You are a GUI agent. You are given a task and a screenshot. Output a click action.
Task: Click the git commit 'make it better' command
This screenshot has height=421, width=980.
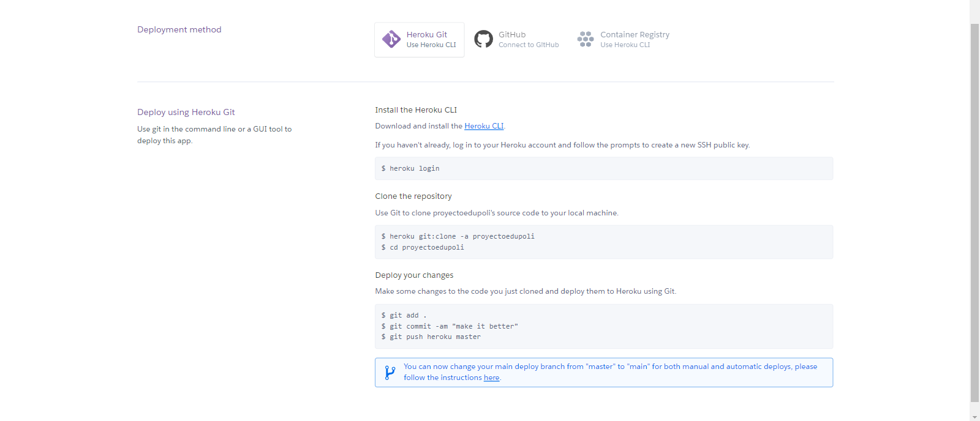pos(450,326)
